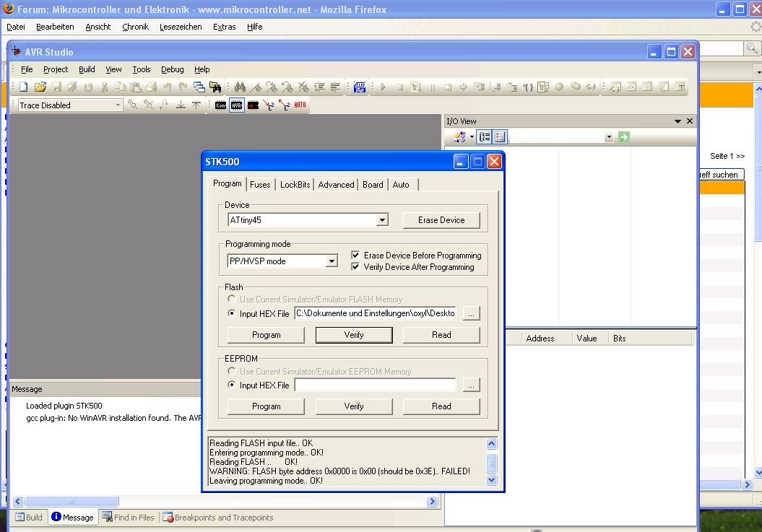Switch to the Fuses tab
This screenshot has width=762, height=532.
pos(260,185)
